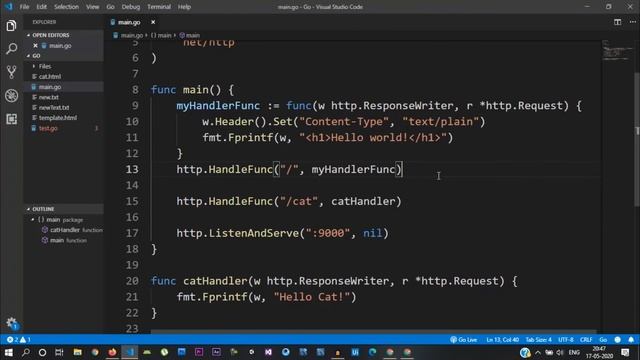Close main.go in Open Editors list
The width and height of the screenshot is (640, 360).
coord(36,46)
